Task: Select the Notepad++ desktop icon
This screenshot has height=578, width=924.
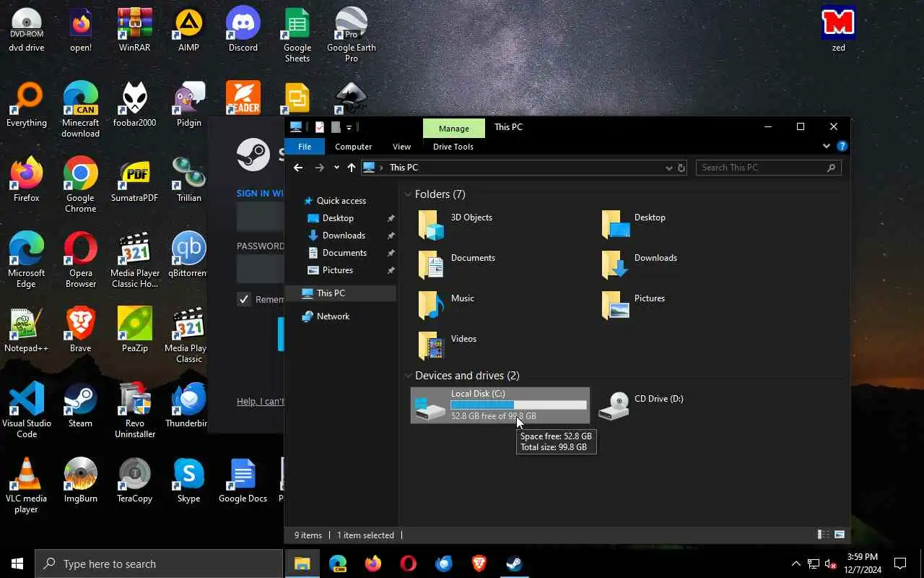Action: tap(26, 330)
